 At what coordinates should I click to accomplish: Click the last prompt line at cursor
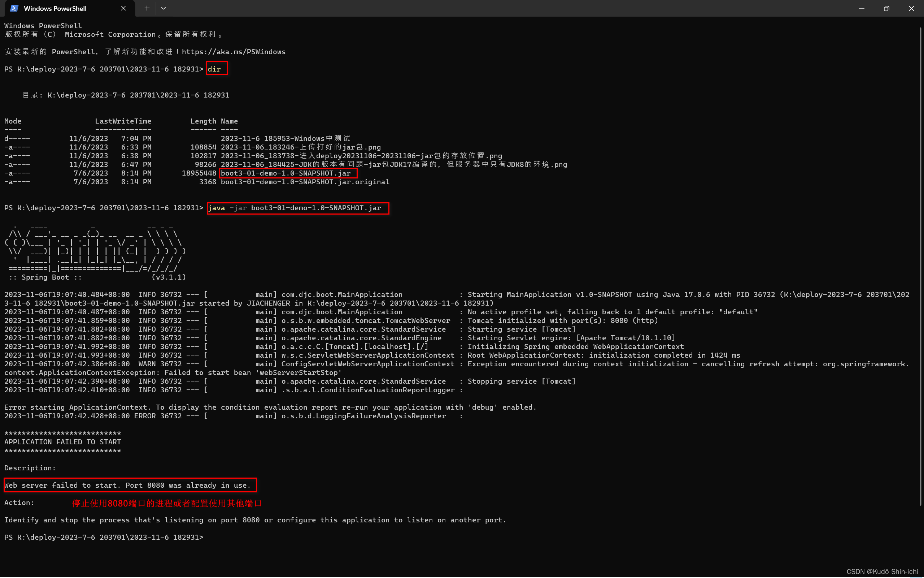click(x=106, y=538)
